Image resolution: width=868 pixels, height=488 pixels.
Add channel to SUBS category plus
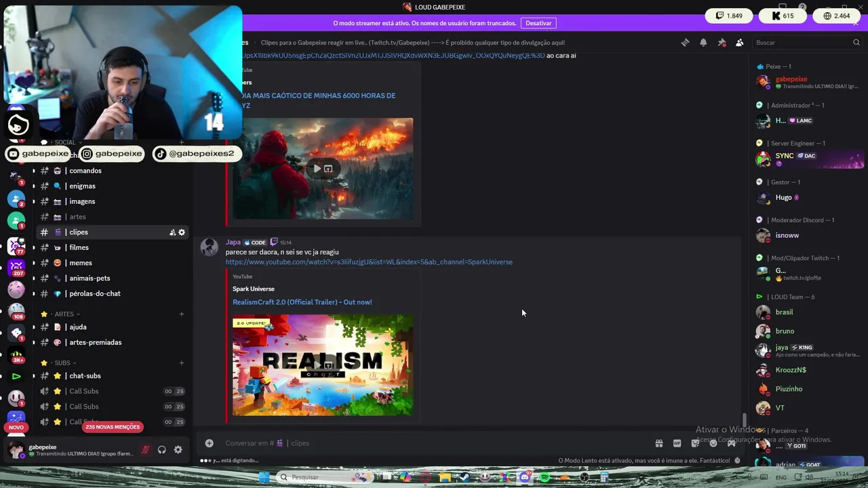[x=182, y=363]
